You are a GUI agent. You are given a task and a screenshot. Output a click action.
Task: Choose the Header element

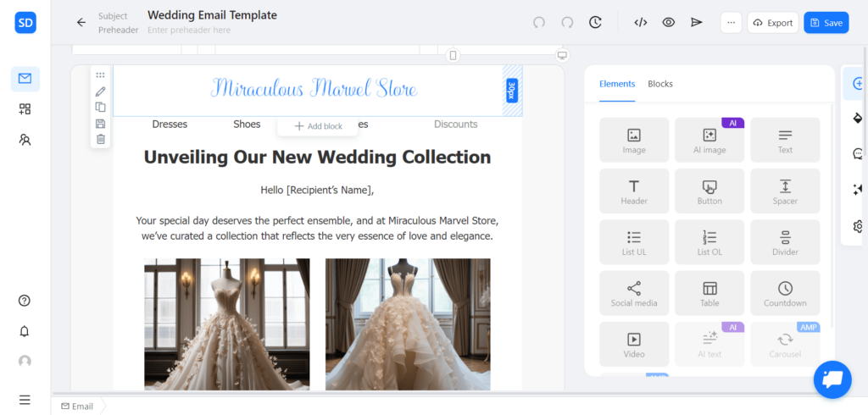(634, 191)
